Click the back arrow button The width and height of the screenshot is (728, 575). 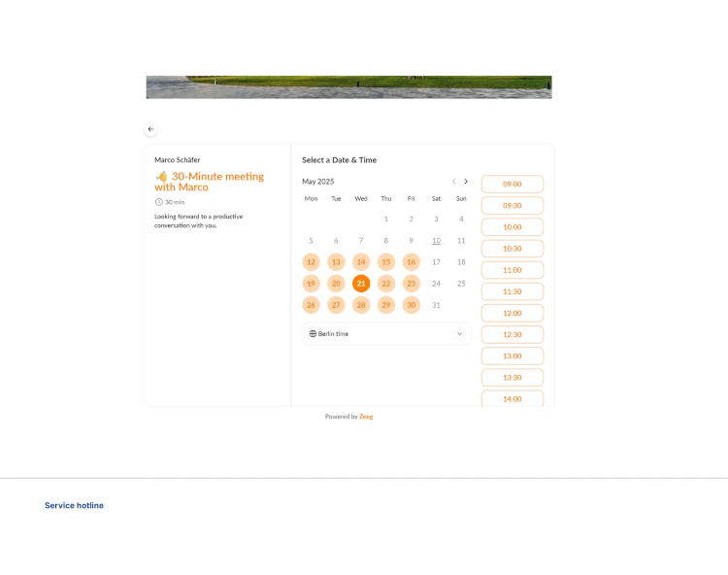pos(150,129)
